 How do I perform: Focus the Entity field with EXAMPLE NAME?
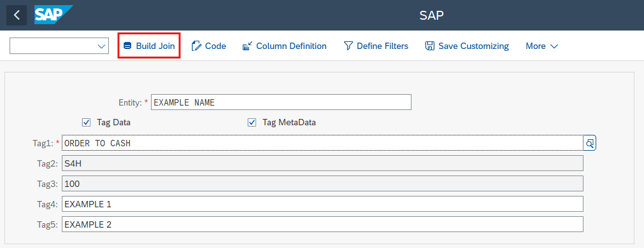281,102
